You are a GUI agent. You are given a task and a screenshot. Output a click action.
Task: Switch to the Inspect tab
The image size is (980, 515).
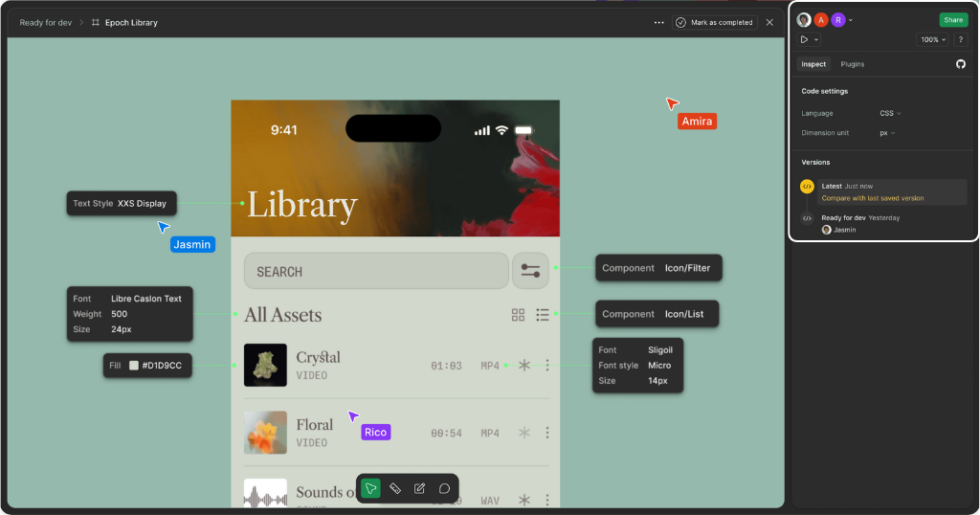pos(813,64)
